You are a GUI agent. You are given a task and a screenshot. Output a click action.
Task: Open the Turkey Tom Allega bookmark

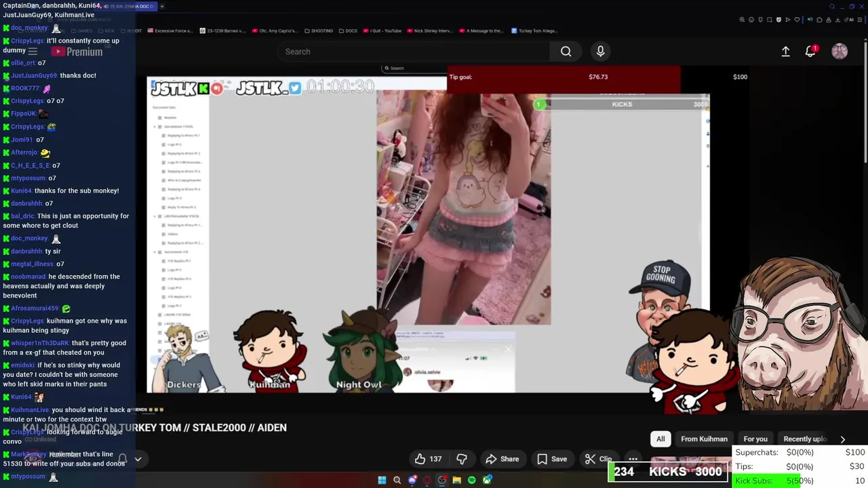[x=534, y=30]
